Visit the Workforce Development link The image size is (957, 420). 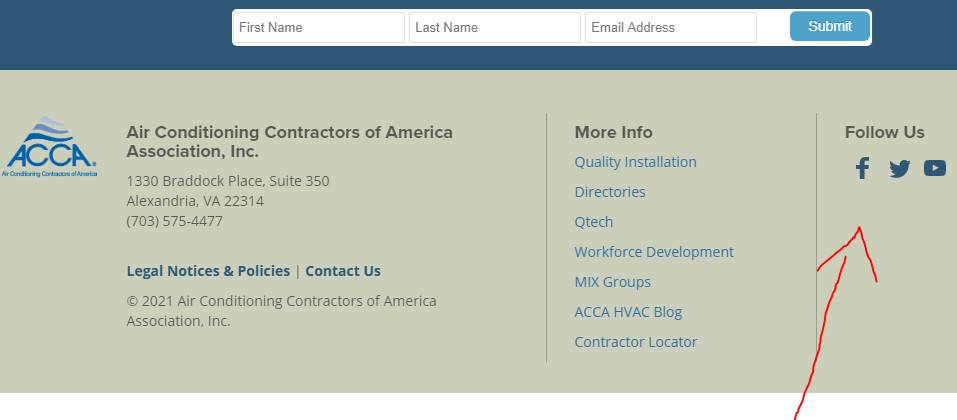pos(654,252)
